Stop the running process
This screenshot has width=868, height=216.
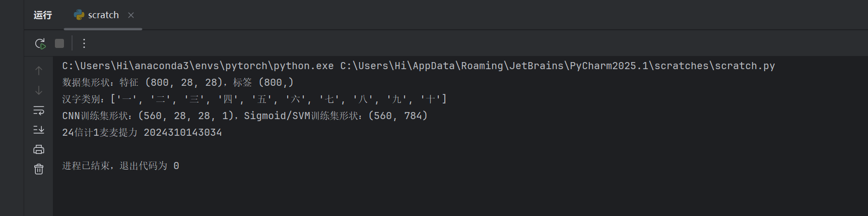tap(59, 43)
